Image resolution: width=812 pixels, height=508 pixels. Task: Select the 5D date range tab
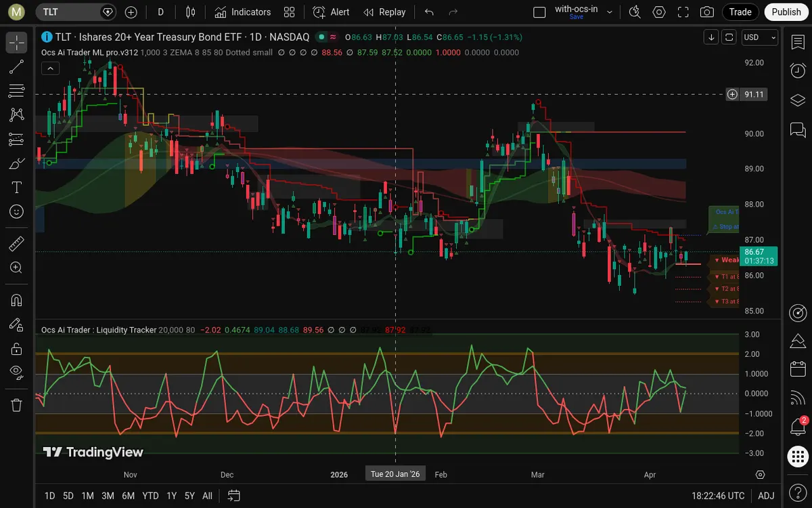(x=68, y=495)
